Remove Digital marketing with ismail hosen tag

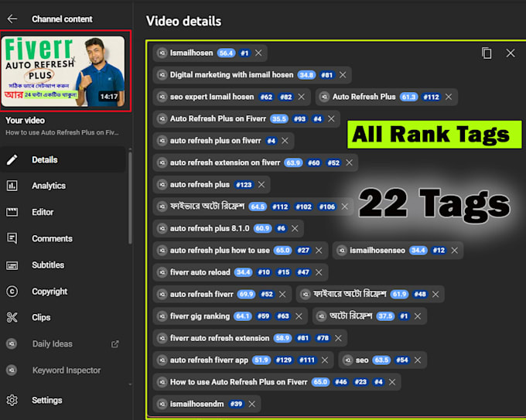(343, 75)
